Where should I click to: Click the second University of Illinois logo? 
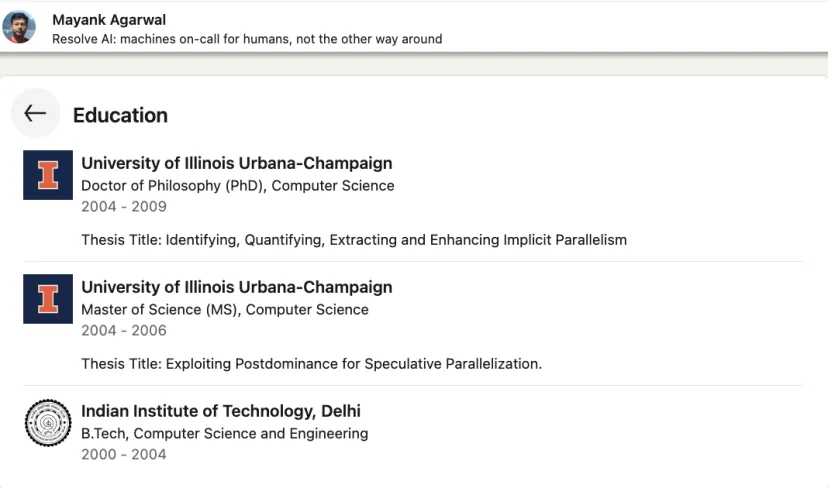pyautogui.click(x=48, y=299)
